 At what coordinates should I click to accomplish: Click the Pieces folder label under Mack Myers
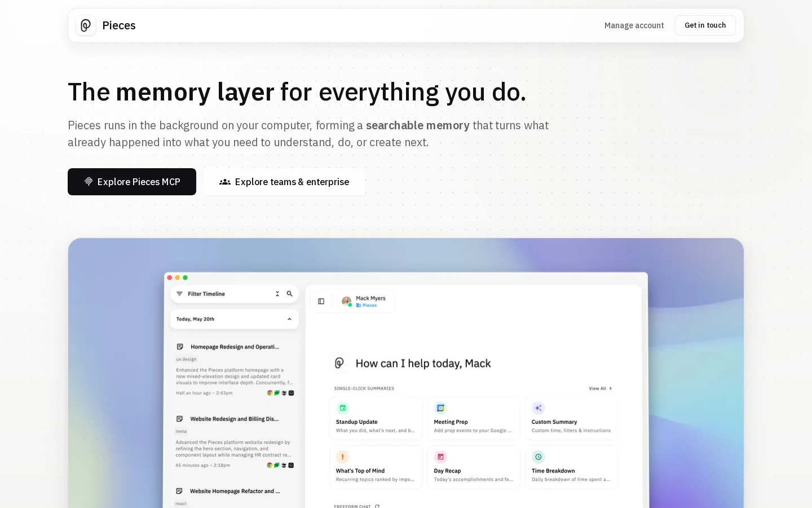367,305
